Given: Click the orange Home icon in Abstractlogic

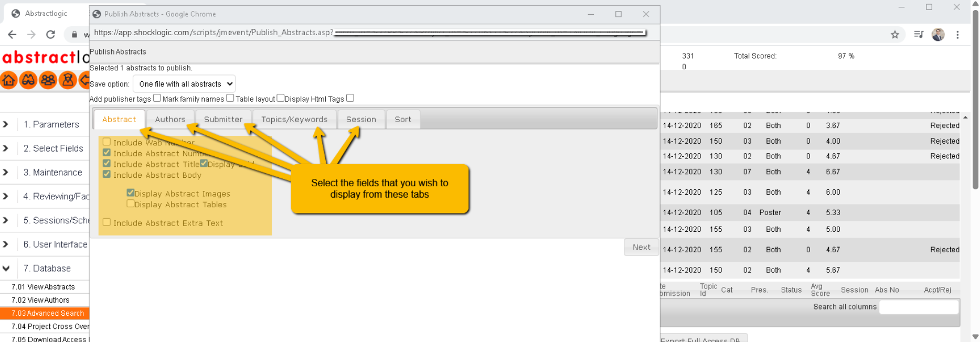Looking at the screenshot, I should (x=9, y=80).
